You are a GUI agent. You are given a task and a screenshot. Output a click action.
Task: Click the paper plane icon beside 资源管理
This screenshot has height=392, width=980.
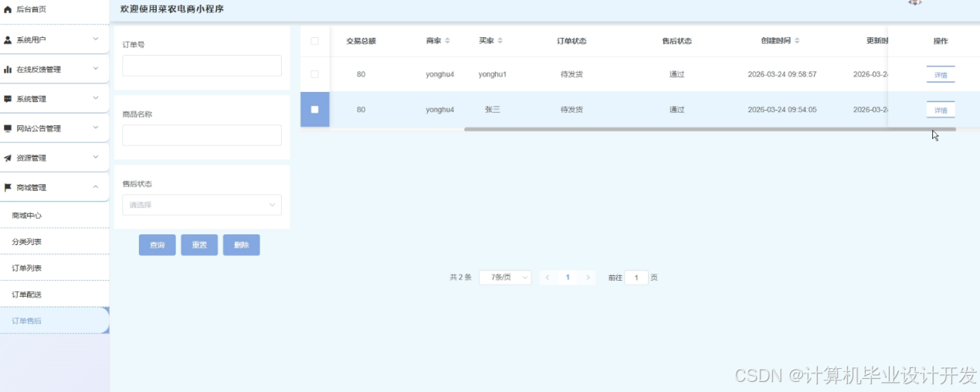click(x=8, y=158)
